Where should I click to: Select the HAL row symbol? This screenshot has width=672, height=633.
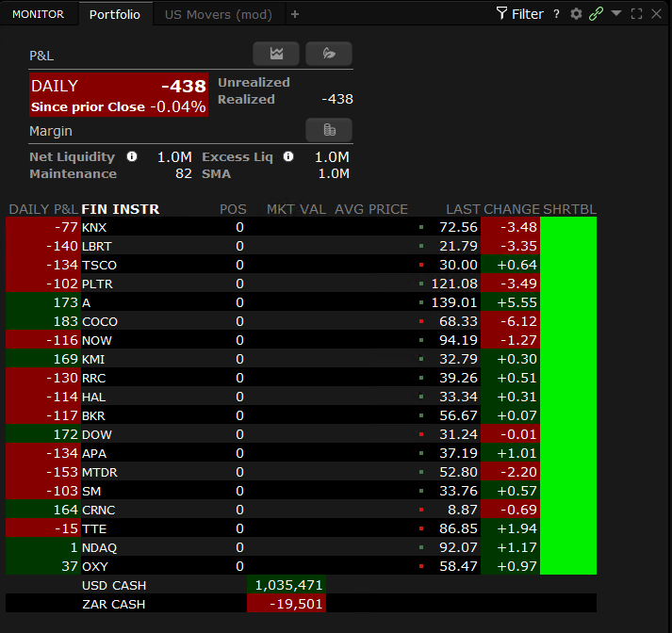[x=94, y=397]
